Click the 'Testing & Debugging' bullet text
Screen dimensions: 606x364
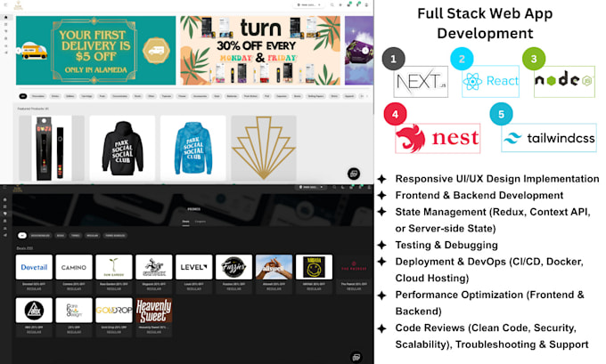[x=446, y=245]
